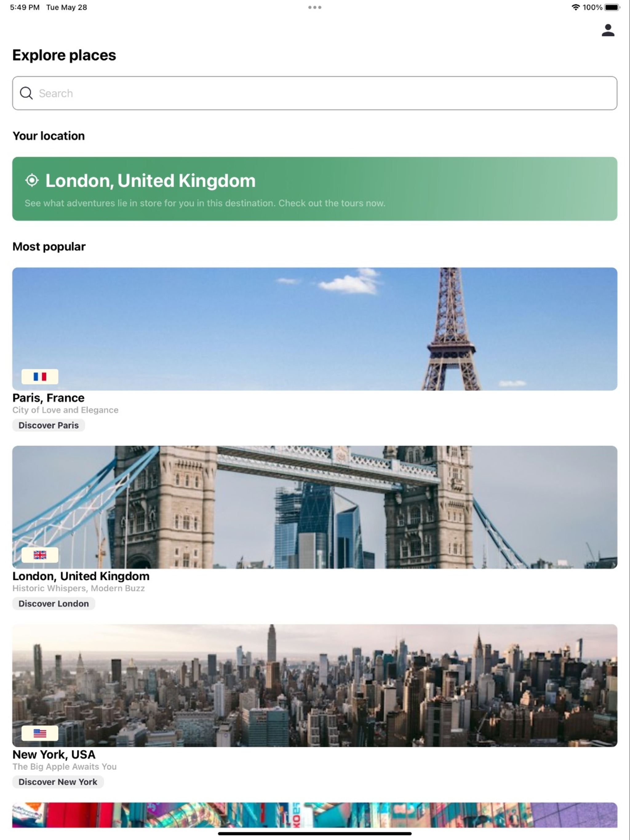Image resolution: width=630 pixels, height=840 pixels.
Task: Tap the Wi-Fi status icon
Action: [575, 7]
